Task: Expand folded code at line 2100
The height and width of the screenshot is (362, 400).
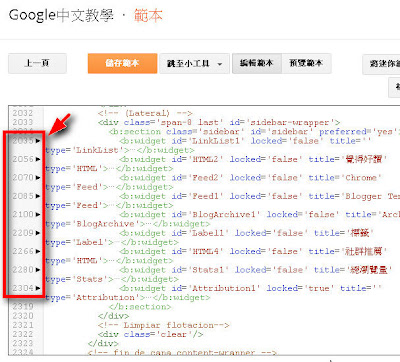Action: [38, 214]
